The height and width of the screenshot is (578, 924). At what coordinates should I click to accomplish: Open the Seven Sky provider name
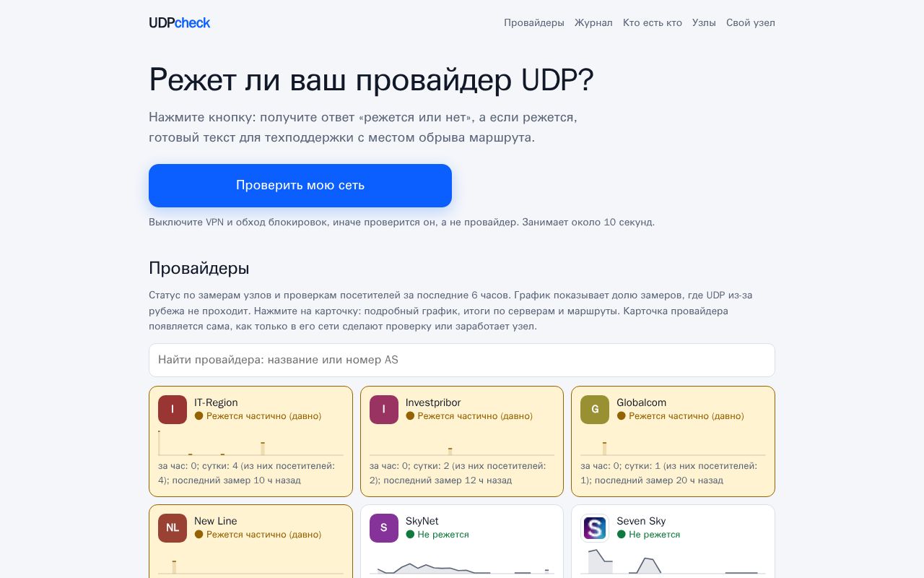[641, 521]
